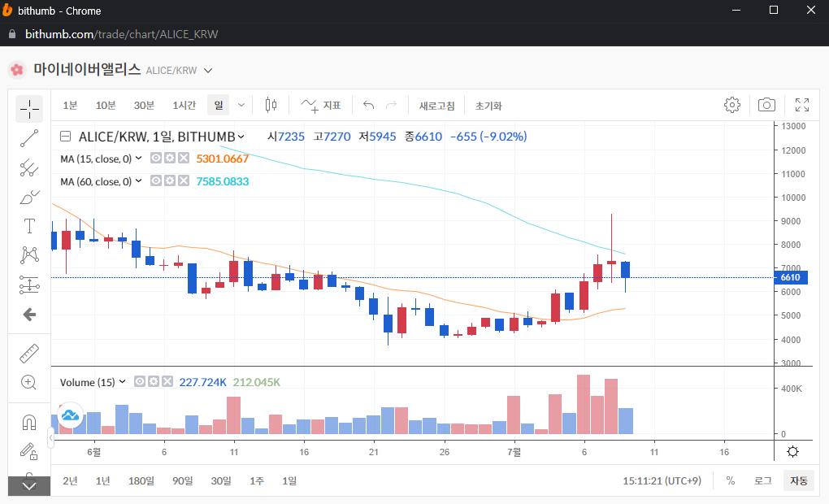The height and width of the screenshot is (504, 829).
Task: Toggle the 로그 logarithmic scale
Action: pos(762,480)
